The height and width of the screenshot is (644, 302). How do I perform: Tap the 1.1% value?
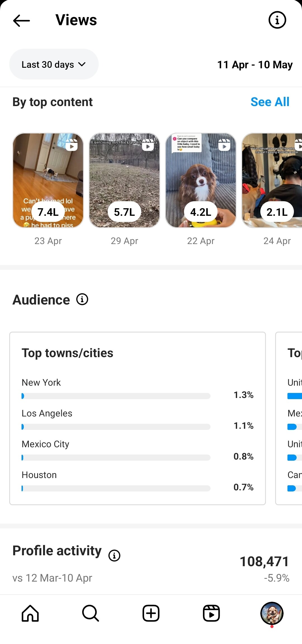point(244,426)
